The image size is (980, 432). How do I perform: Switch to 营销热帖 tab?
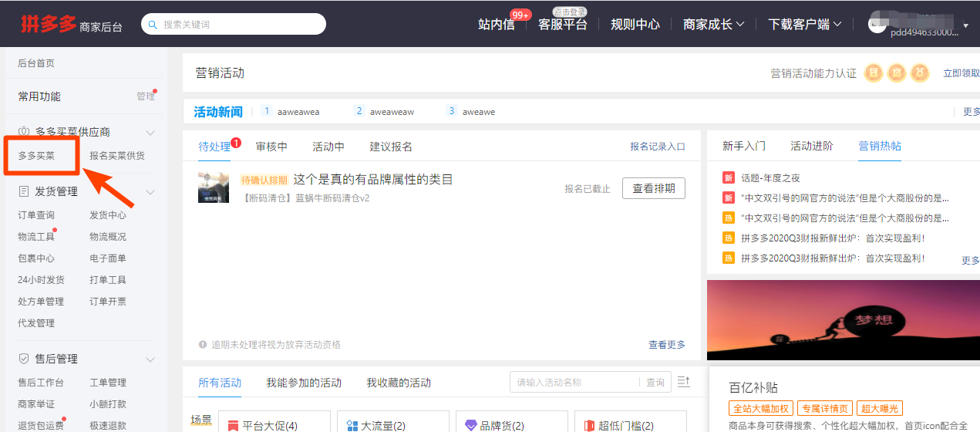pyautogui.click(x=880, y=146)
